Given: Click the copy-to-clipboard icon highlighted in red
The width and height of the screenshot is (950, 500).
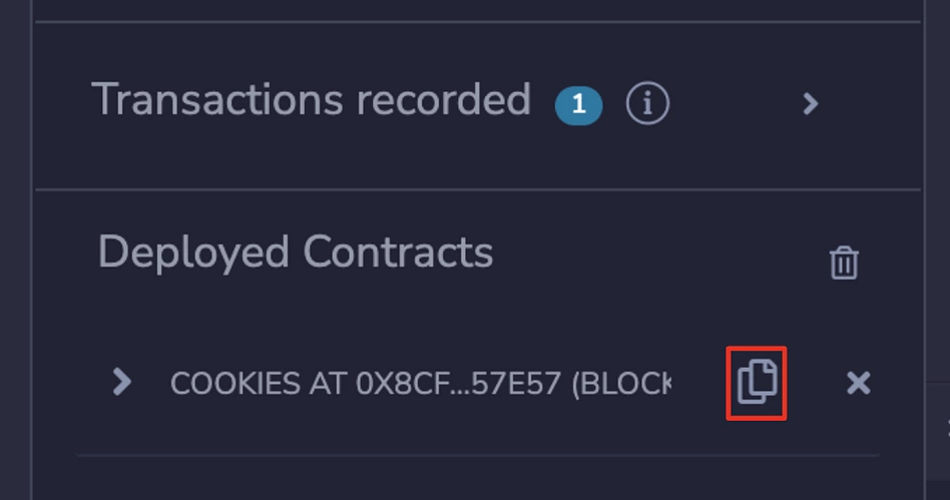Looking at the screenshot, I should click(757, 382).
